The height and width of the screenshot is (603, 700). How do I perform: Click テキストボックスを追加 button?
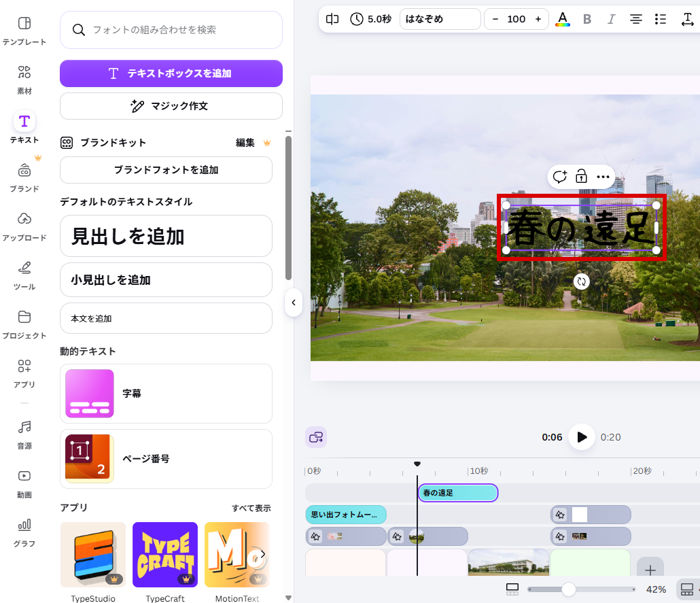pyautogui.click(x=171, y=73)
